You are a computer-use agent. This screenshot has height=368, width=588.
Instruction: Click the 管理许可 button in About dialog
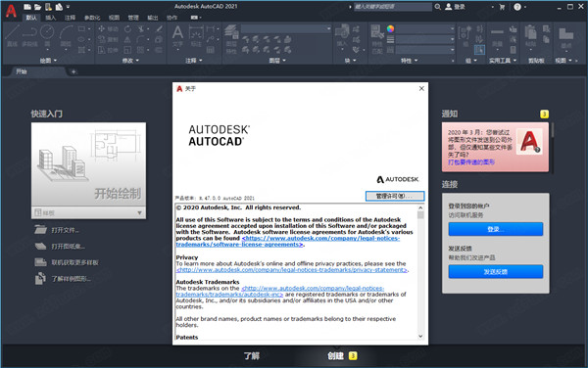pyautogui.click(x=395, y=196)
